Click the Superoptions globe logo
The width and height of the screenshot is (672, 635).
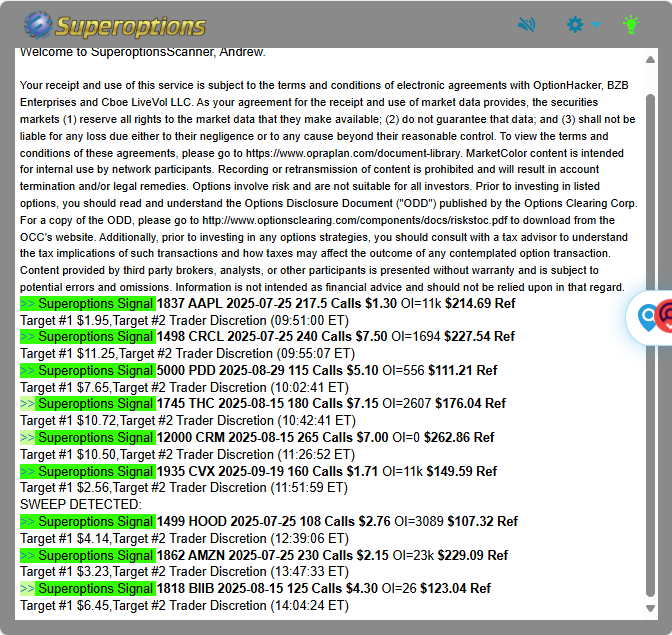(x=38, y=24)
